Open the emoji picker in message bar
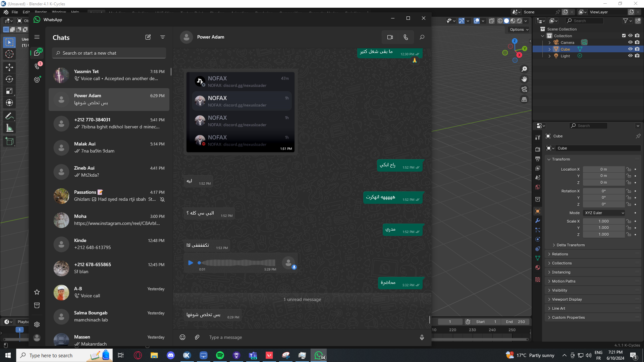644x362 pixels. pyautogui.click(x=182, y=337)
